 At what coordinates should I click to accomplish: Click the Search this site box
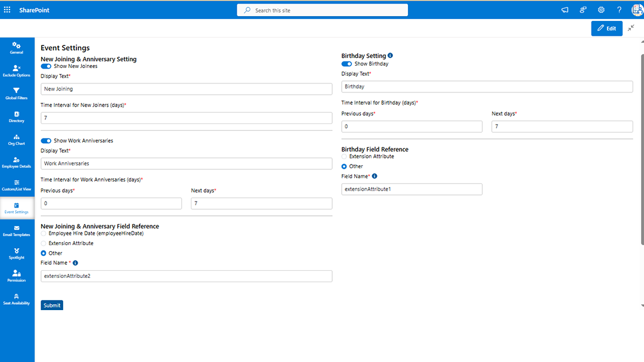(322, 10)
